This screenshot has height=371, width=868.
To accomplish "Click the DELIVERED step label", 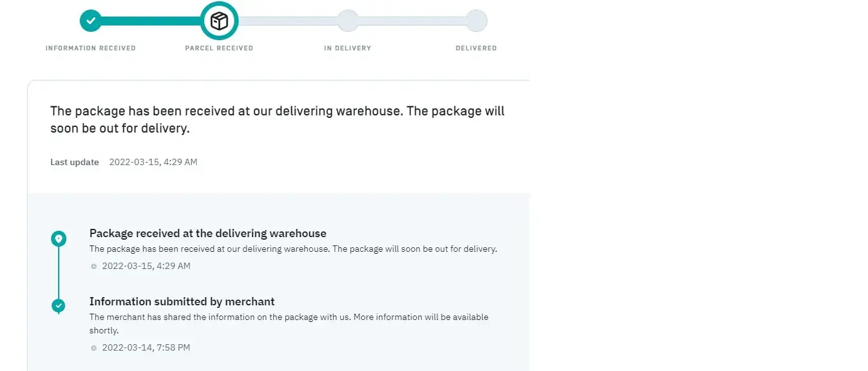I will pos(476,48).
